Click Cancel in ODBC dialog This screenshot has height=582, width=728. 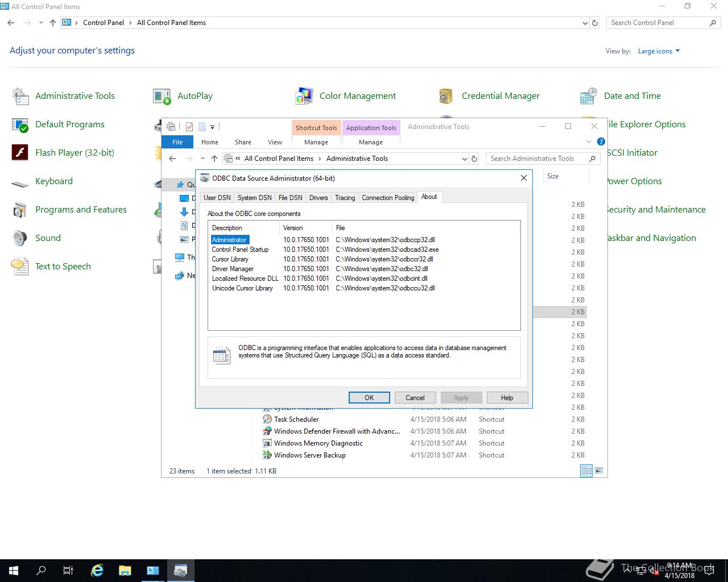[415, 398]
